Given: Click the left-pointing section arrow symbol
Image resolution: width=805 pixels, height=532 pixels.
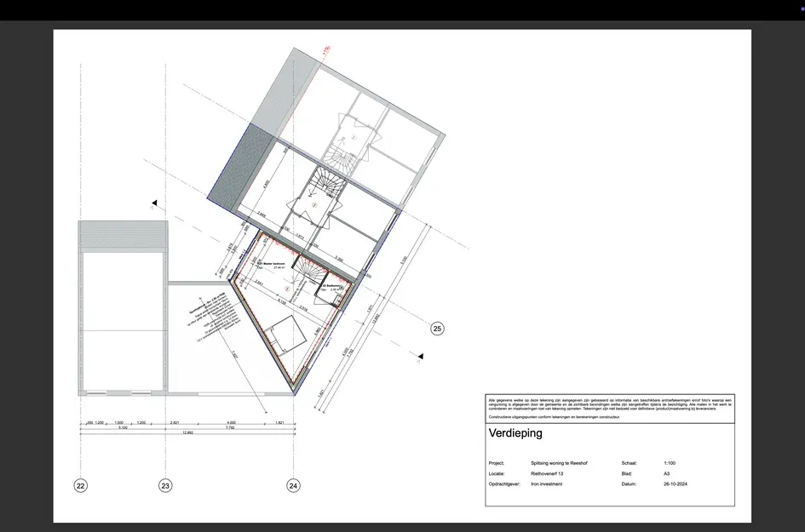Looking at the screenshot, I should (x=155, y=203).
